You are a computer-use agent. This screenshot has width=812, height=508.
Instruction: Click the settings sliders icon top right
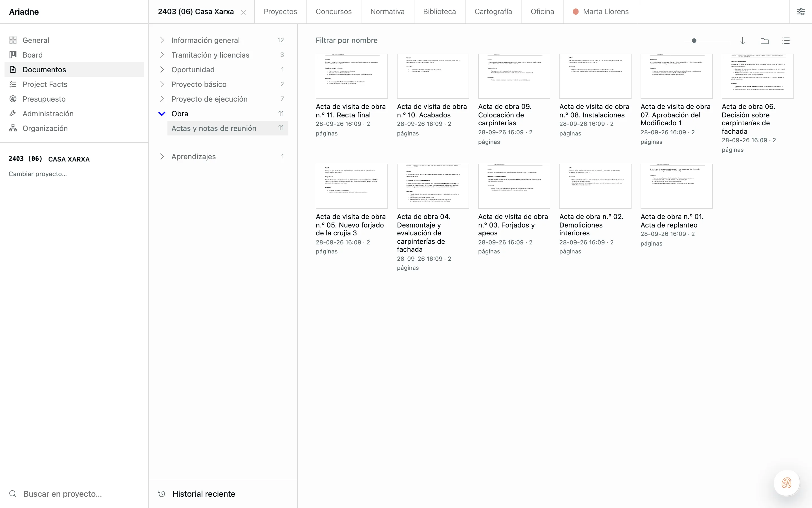click(x=801, y=11)
